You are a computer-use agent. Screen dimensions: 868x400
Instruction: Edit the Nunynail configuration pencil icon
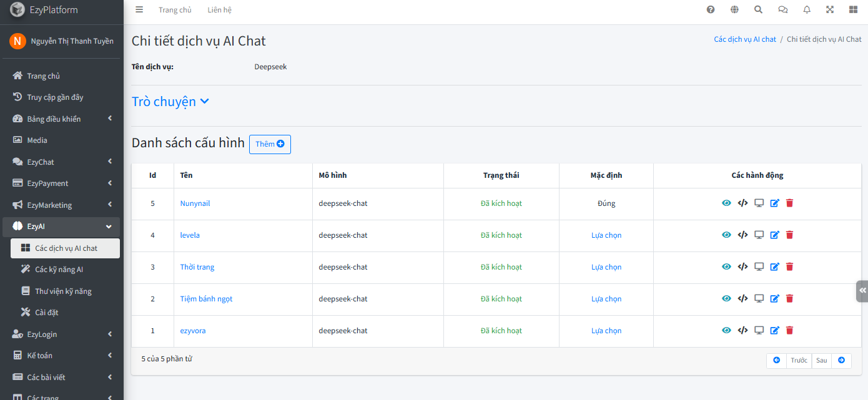click(x=775, y=203)
